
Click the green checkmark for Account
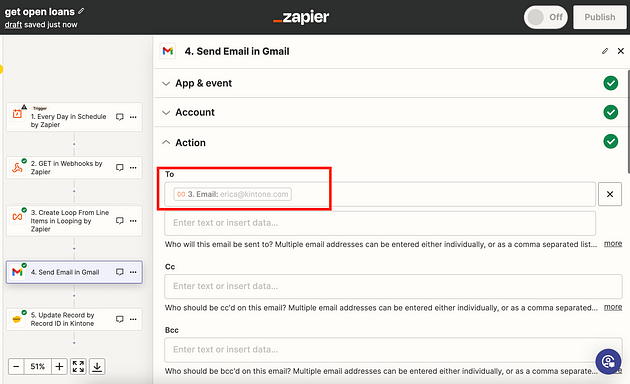[x=611, y=112]
